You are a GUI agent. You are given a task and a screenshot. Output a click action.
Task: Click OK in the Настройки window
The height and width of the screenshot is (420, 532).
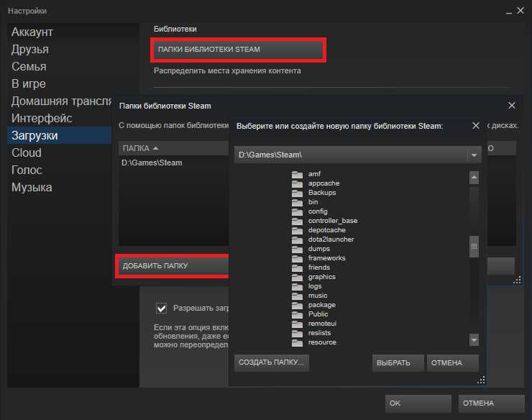tap(418, 403)
